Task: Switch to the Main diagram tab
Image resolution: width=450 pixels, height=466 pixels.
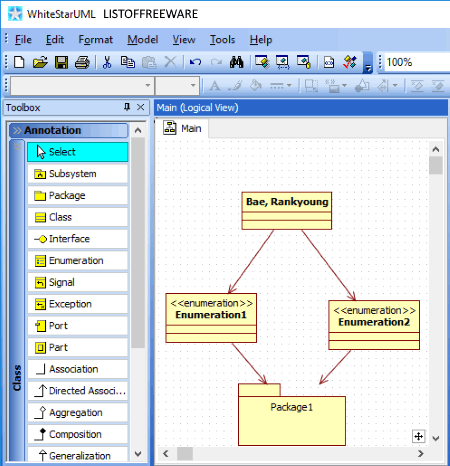Action: click(182, 128)
